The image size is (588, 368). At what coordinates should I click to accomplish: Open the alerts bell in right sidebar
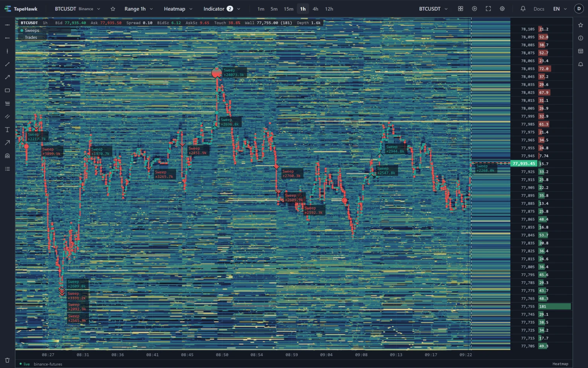580,65
